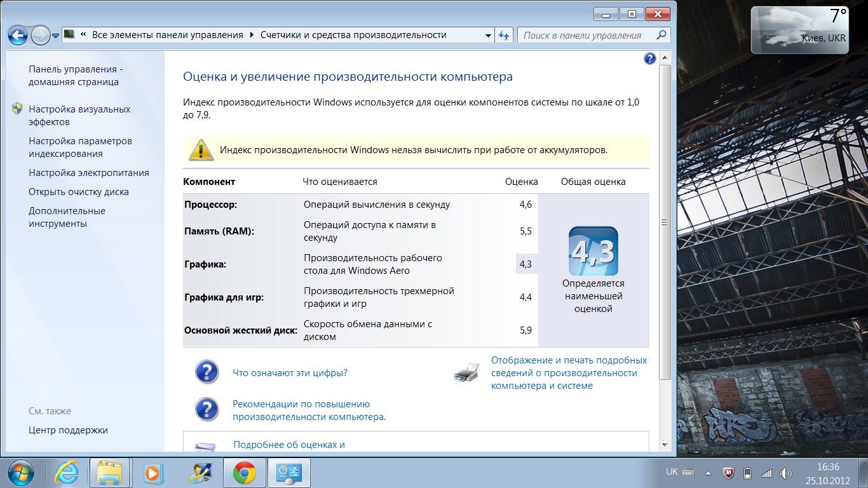Viewport: 868px width, 488px height.
Task: Open 'Рекомендации по повышению производительности компьютера'
Action: coord(309,410)
